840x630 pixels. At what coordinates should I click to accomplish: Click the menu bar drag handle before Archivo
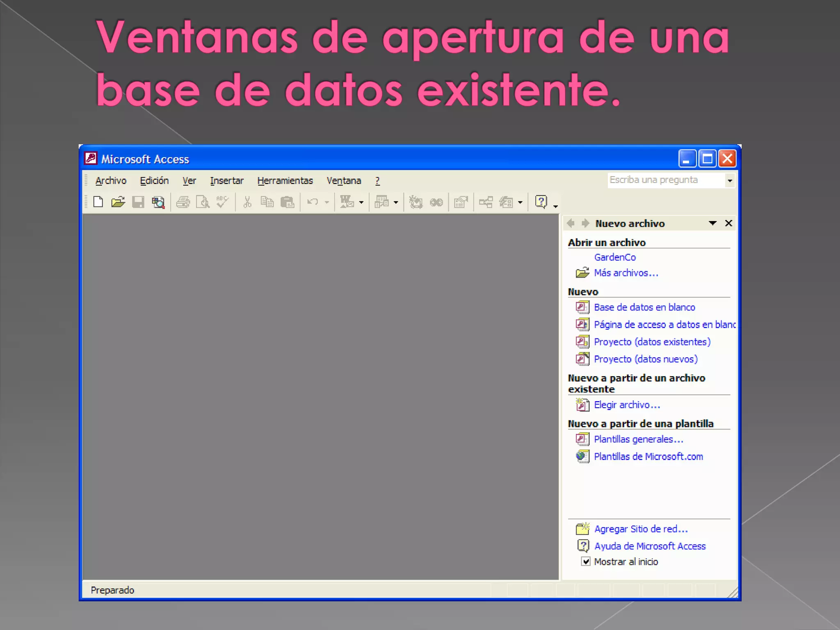click(86, 180)
